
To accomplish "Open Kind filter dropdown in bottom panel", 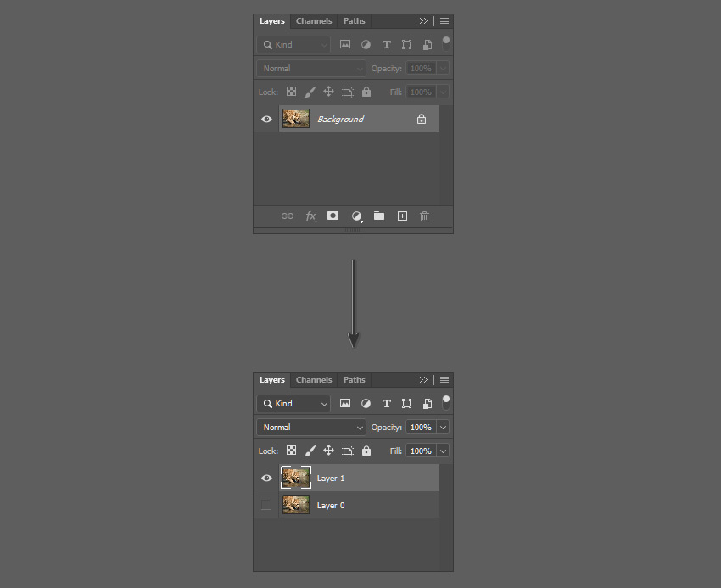I will click(x=293, y=404).
